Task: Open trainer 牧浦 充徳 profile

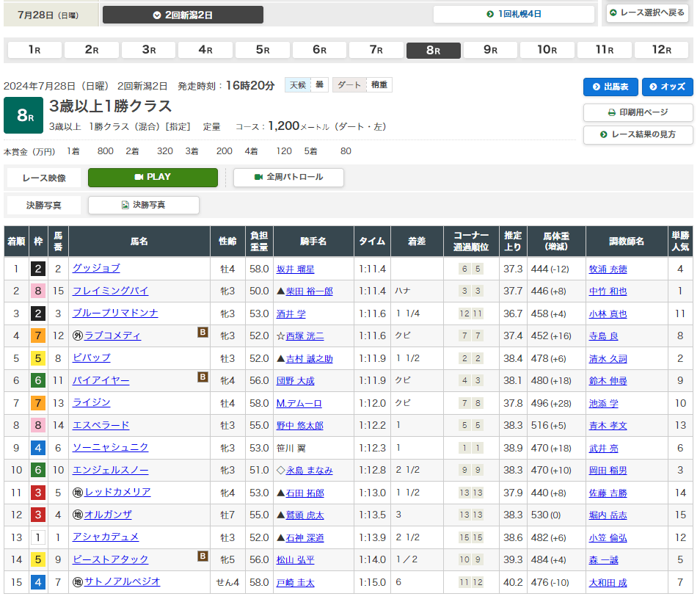Action: pyautogui.click(x=608, y=269)
